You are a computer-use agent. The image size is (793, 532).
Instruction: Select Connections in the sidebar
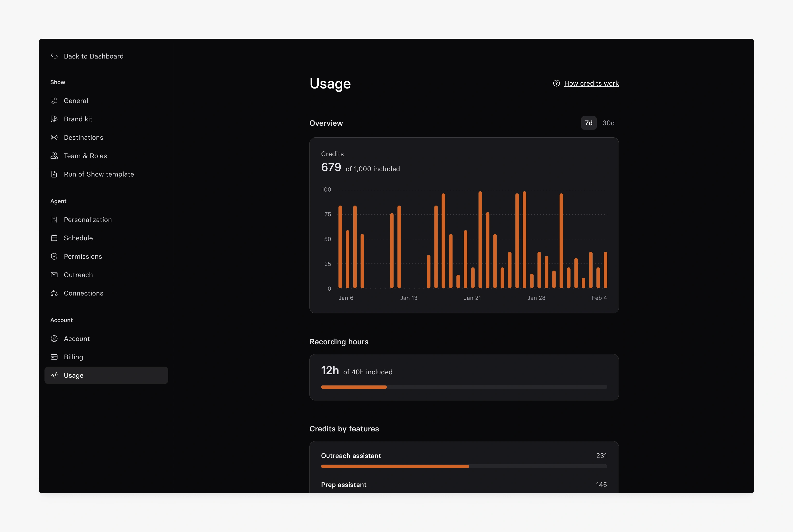coord(106,293)
